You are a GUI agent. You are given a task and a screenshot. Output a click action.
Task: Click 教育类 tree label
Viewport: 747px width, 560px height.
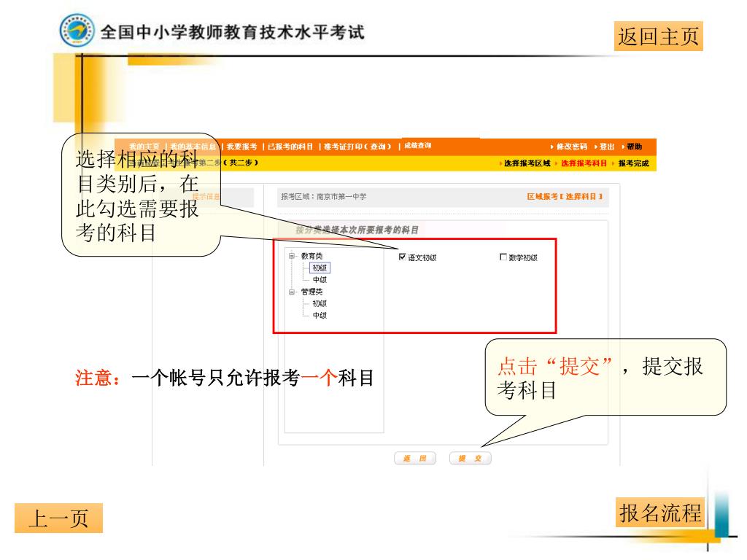tap(311, 256)
